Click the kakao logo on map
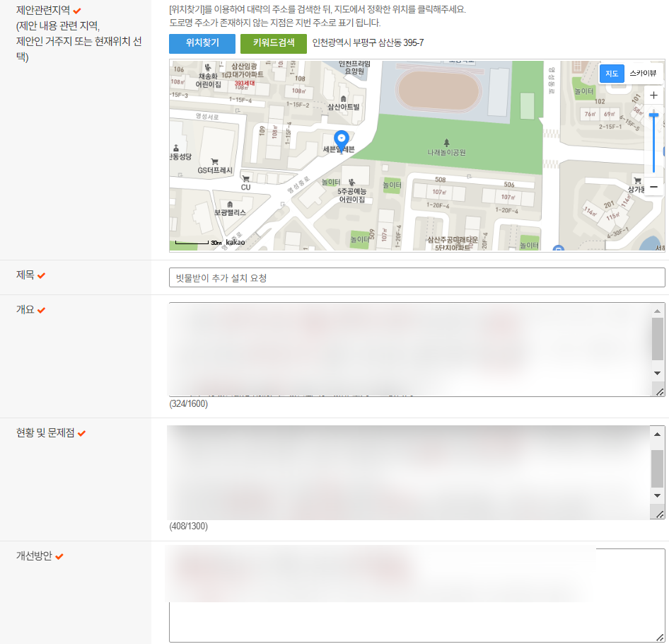 tap(235, 243)
